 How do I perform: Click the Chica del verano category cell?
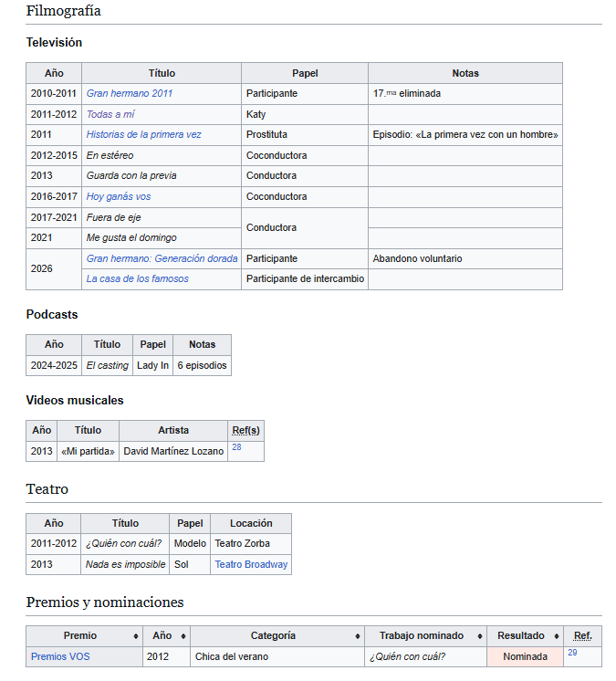277,656
